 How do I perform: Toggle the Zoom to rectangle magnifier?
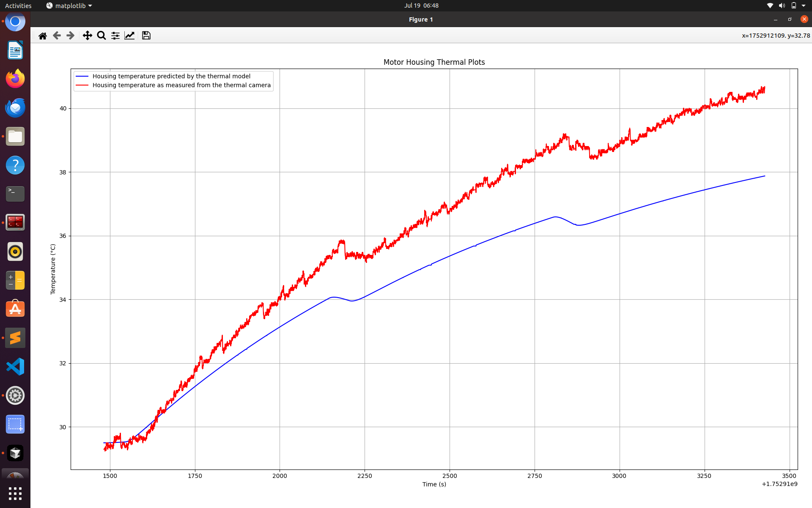tap(101, 36)
